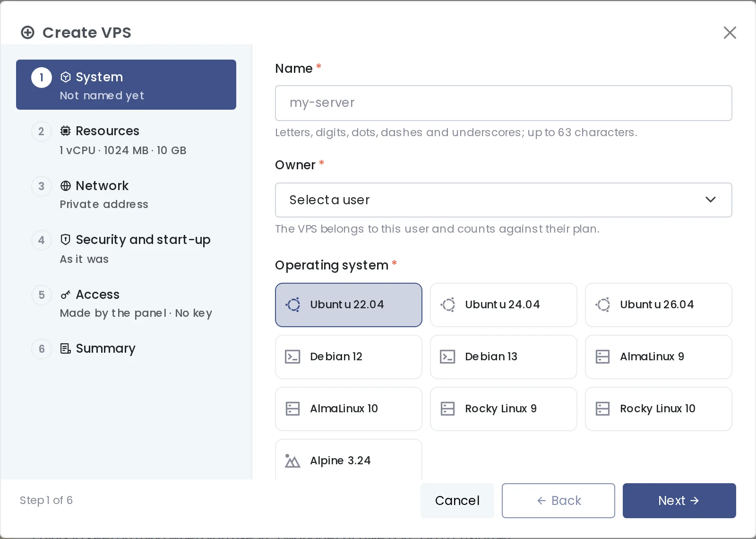Click the 'Name' field label
The image size is (756, 539).
tap(294, 69)
